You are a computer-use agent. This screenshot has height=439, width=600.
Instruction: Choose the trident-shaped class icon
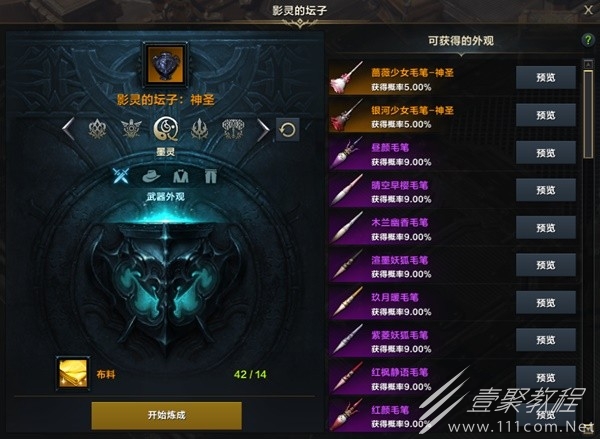pyautogui.click(x=199, y=129)
